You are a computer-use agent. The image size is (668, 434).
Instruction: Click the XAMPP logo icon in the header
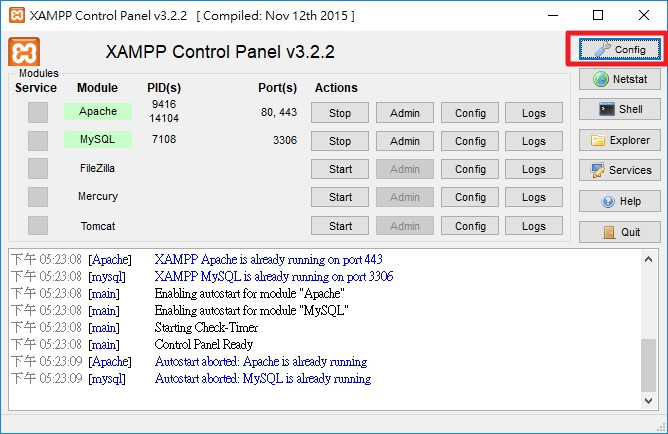click(24, 52)
